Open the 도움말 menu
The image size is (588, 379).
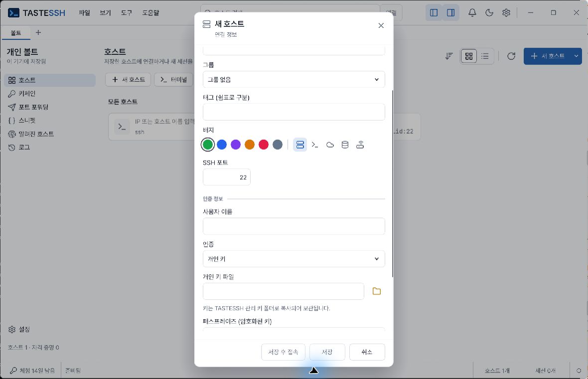point(151,13)
